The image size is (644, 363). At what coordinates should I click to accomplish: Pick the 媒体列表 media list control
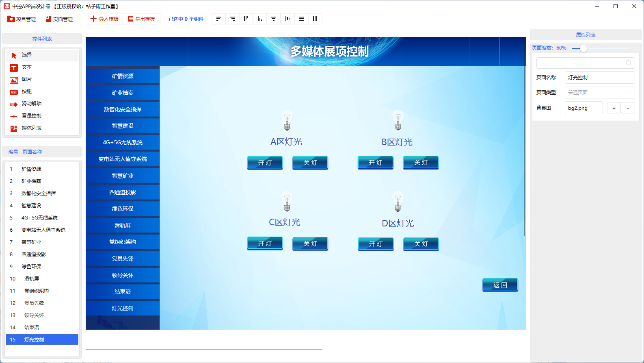click(42, 128)
